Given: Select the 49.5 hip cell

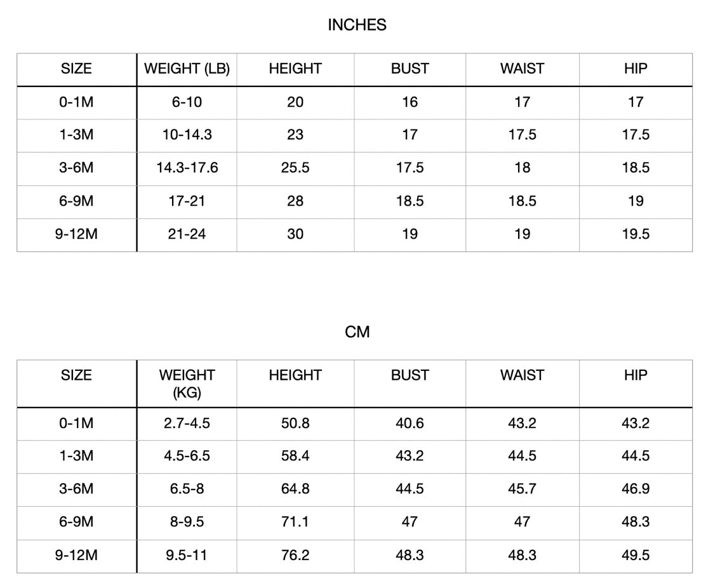Looking at the screenshot, I should click(x=635, y=555).
